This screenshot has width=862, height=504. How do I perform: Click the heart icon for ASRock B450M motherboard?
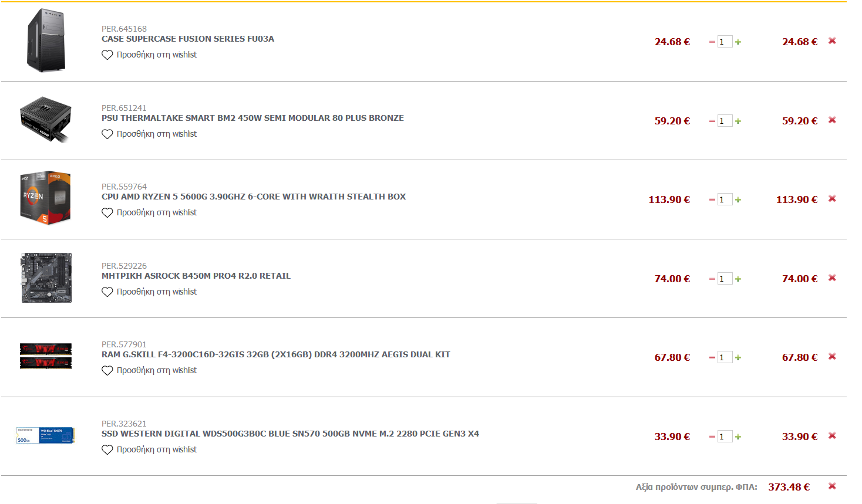pos(107,292)
